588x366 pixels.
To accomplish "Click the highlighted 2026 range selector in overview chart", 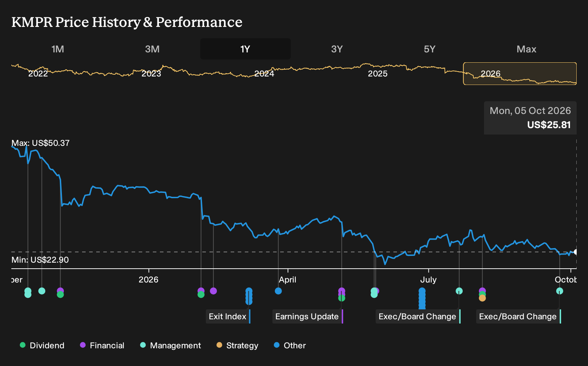I will tap(520, 74).
